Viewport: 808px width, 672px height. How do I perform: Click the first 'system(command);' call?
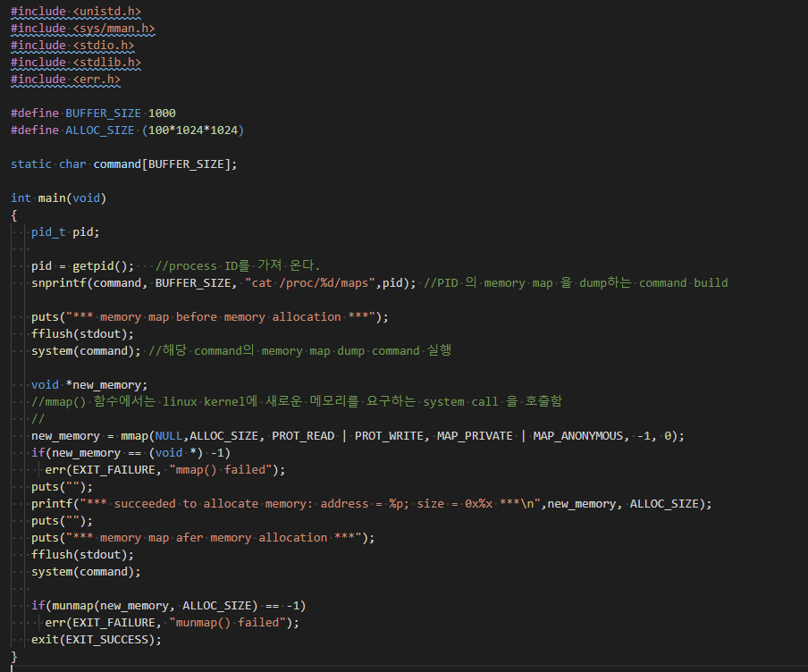(86, 351)
